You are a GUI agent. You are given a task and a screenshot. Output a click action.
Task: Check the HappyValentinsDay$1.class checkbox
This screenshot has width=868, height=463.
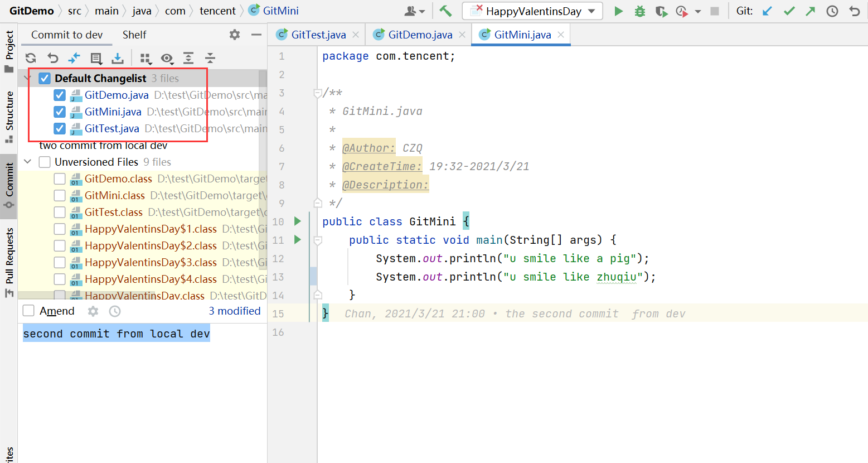(60, 229)
